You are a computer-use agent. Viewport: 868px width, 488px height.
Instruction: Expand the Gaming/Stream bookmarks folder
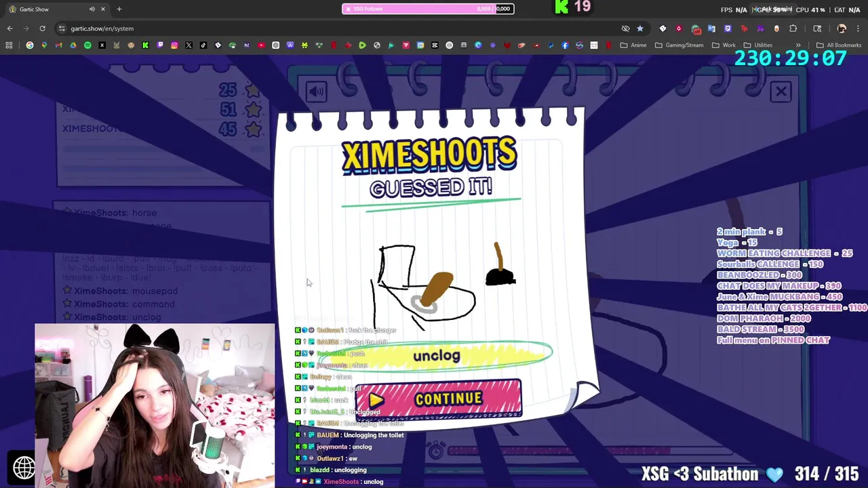click(679, 45)
